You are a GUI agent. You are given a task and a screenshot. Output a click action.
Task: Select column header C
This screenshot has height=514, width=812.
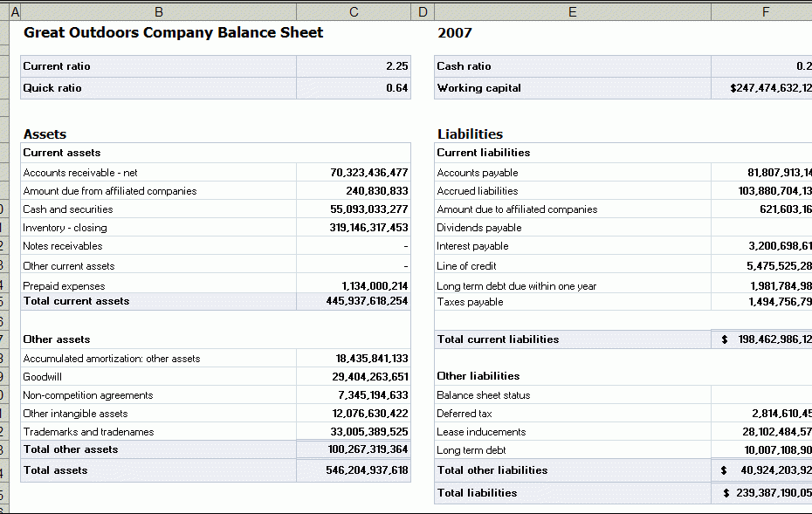tap(353, 11)
